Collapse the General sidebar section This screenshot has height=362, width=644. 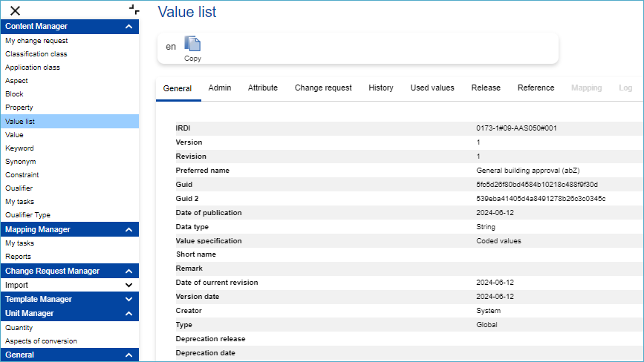[129, 355]
